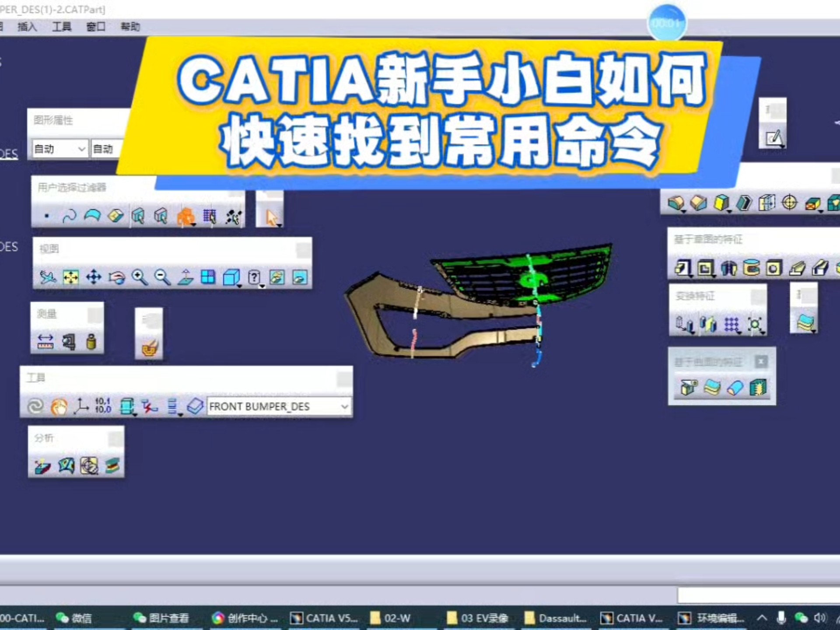Viewport: 840px width, 630px height.
Task: Select the Measure Item tool
Action: click(x=69, y=342)
